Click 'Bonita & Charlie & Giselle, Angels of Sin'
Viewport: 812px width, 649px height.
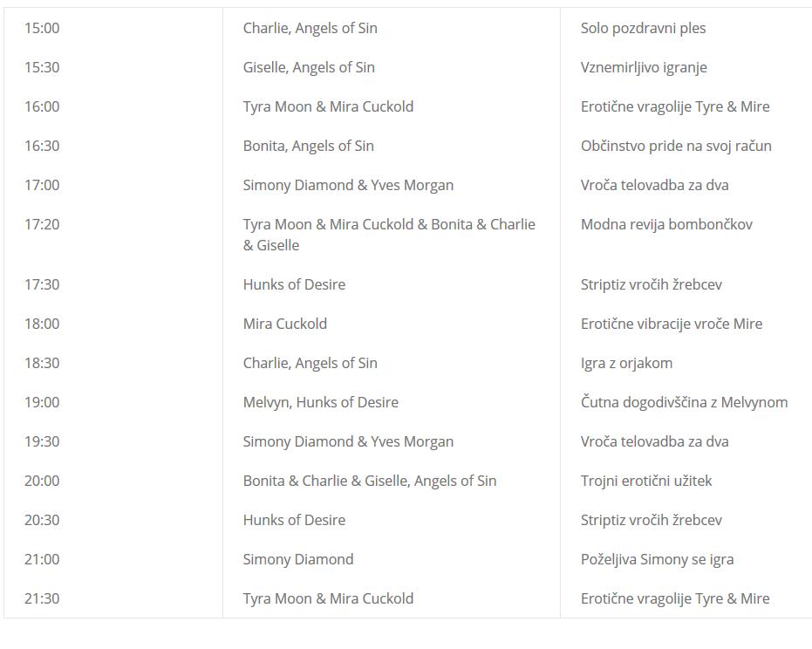pyautogui.click(x=369, y=481)
